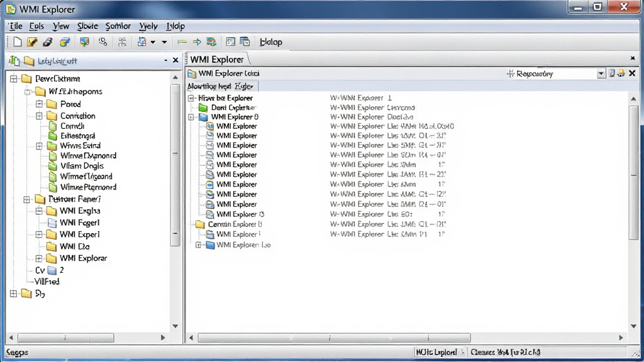Click the monitor with arrow toolbar icon
Viewport: 644px width, 362px height.
(x=84, y=42)
